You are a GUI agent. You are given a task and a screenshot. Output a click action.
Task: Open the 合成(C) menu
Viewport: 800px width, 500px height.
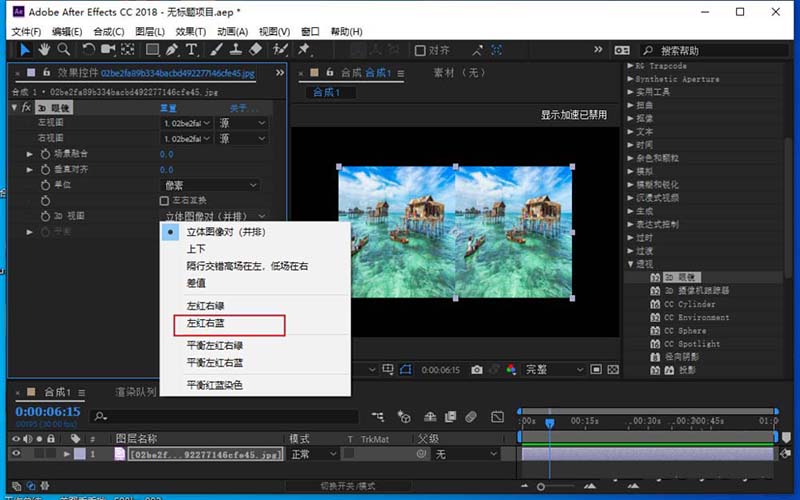[109, 32]
